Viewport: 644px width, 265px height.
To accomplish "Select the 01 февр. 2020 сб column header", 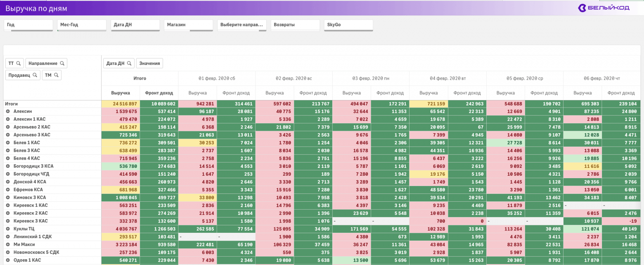I will pos(217,79).
